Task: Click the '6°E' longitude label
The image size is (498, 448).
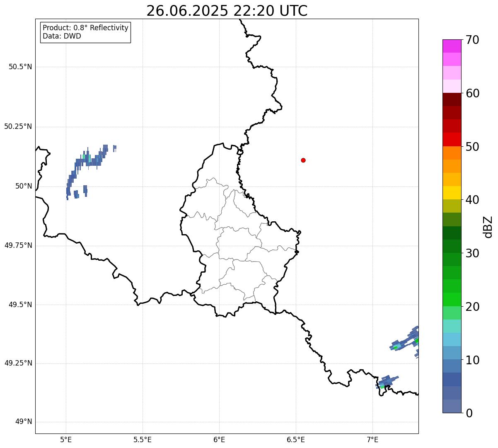Action: coord(219,439)
